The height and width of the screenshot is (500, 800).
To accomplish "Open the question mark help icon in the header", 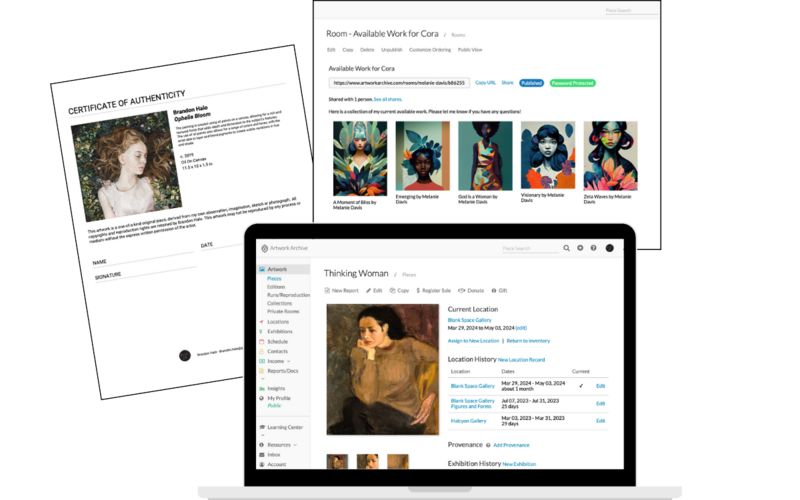I will (593, 248).
